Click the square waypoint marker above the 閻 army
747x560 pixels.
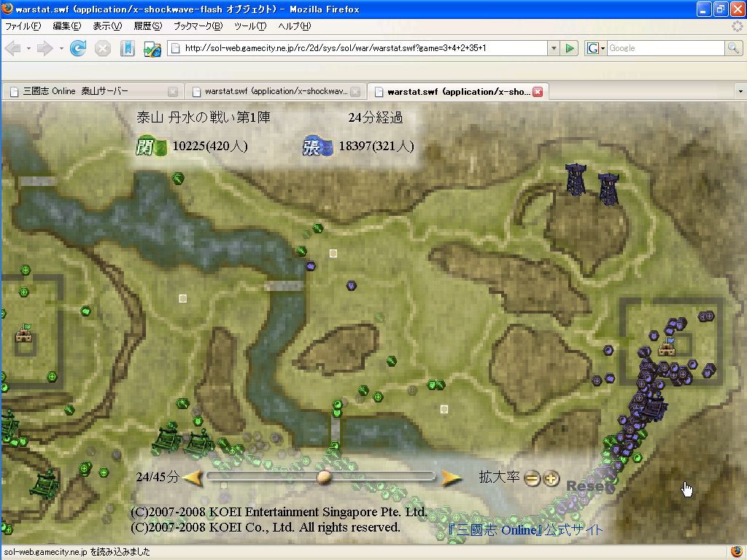point(333,253)
